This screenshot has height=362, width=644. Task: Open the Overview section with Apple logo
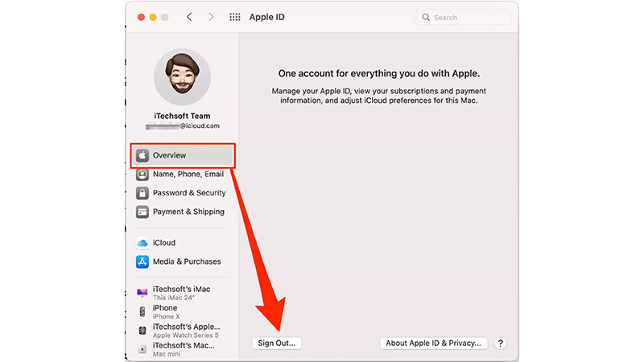pyautogui.click(x=183, y=155)
